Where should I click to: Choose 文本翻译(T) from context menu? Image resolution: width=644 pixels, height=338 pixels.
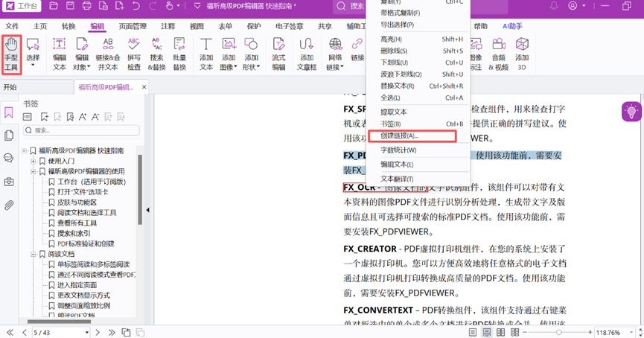[x=397, y=179]
